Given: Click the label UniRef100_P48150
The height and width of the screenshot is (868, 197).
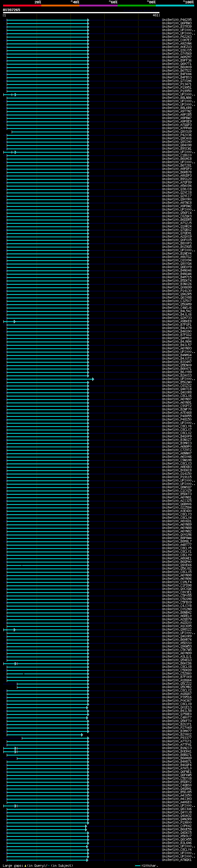Looking at the screenshot, I should click(x=177, y=419).
